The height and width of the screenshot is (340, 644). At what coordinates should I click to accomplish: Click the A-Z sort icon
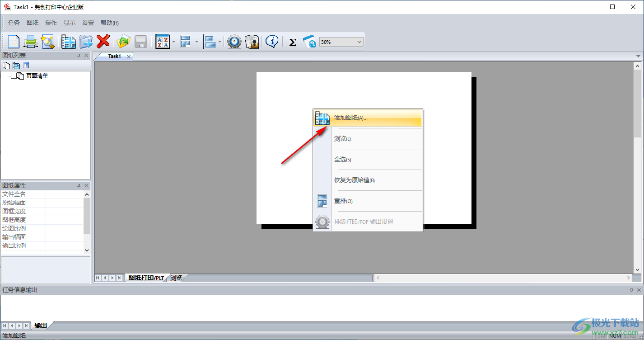point(162,42)
